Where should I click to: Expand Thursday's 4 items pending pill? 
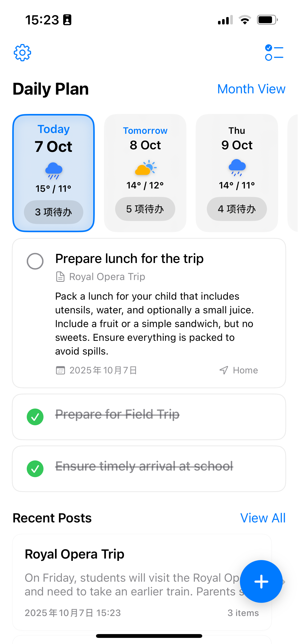coord(237,209)
